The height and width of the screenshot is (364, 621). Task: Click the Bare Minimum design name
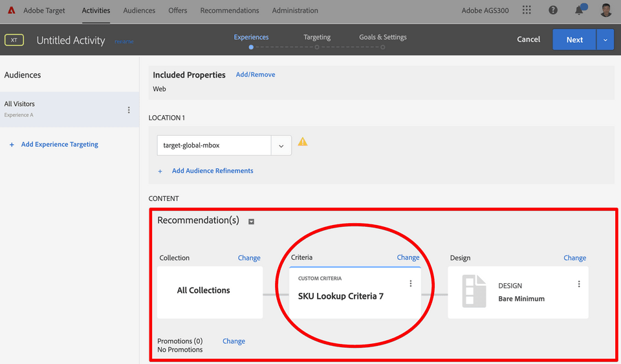[521, 299]
